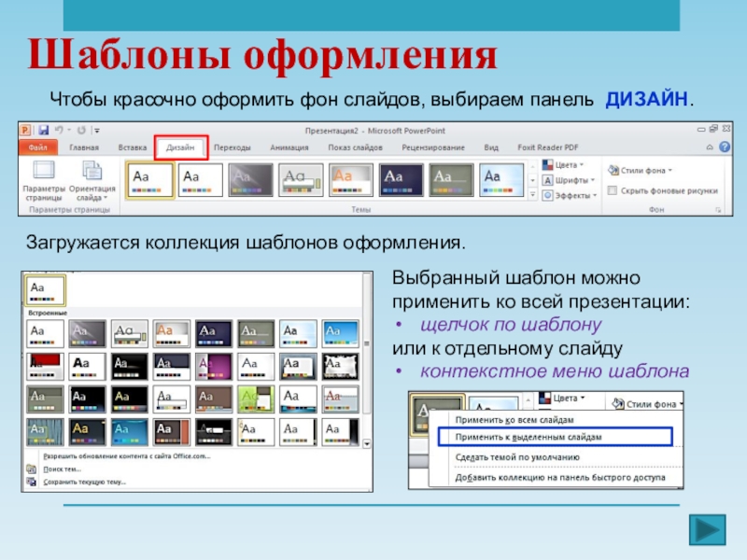
Task: Click the Undo arrow icon in title bar
Action: (x=59, y=130)
